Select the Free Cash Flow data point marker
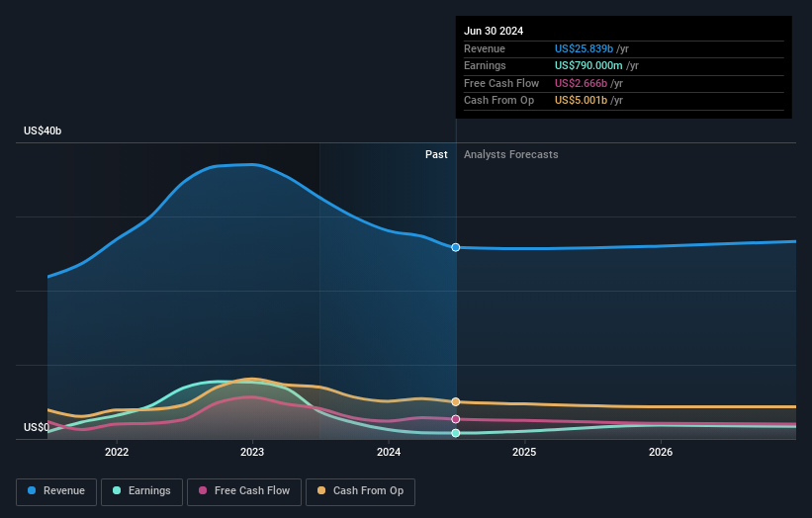Screen dimensions: 812x518 (x=456, y=419)
